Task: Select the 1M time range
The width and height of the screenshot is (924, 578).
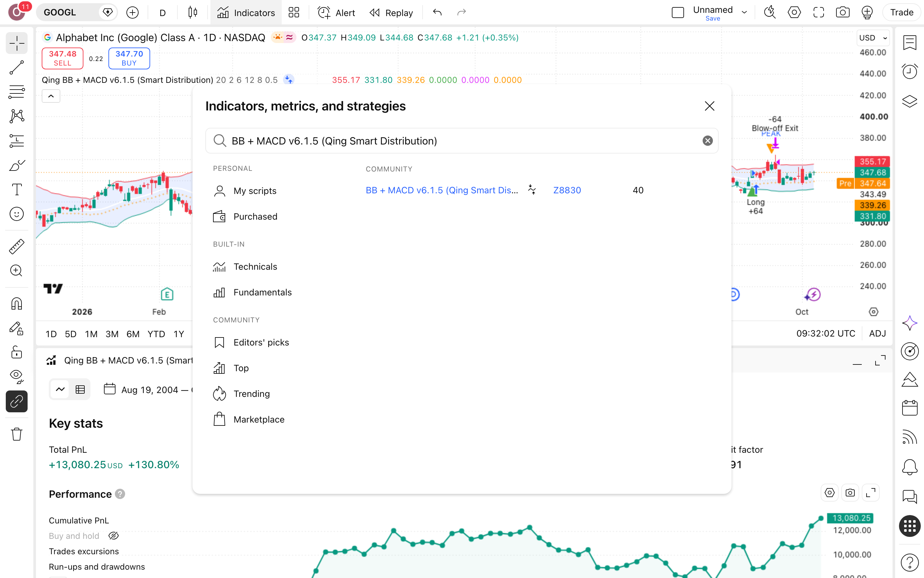Action: click(x=91, y=334)
